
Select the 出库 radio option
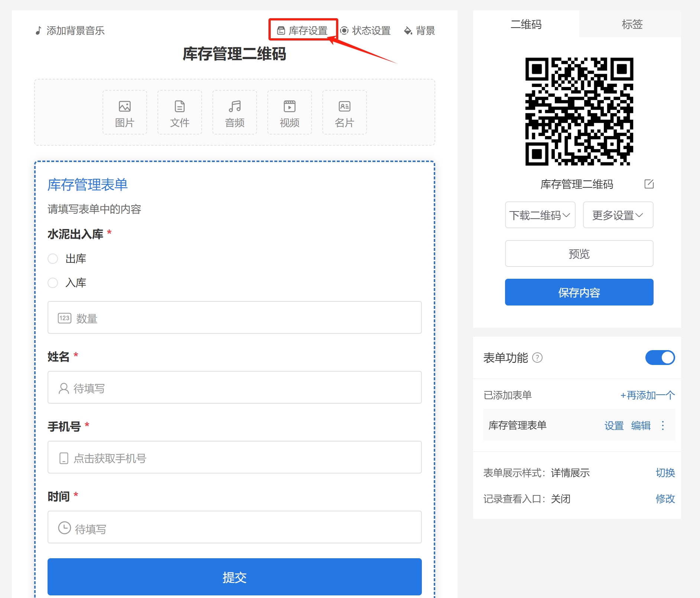(53, 259)
